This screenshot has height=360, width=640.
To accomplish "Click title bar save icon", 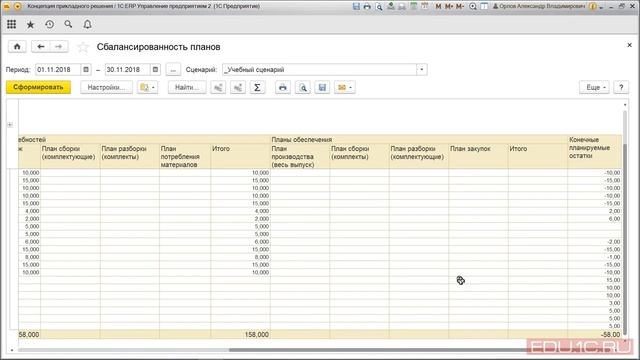I will click(356, 6).
